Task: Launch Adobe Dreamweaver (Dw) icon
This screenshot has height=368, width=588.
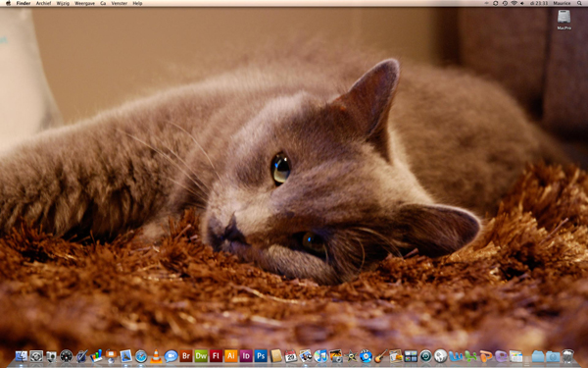Action: click(x=201, y=355)
